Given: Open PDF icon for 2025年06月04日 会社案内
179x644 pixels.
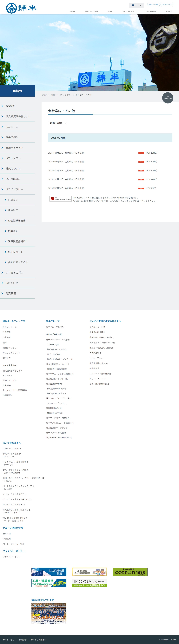Looking at the screenshot, I should tap(141, 188).
